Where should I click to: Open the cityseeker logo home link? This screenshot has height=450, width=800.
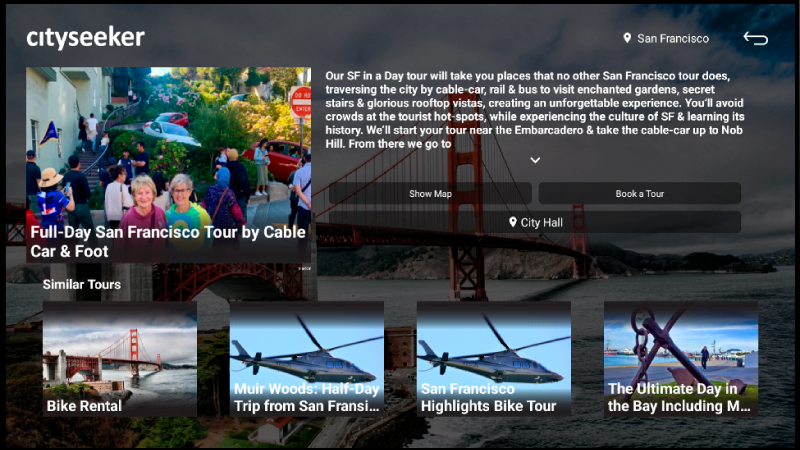[x=86, y=38]
